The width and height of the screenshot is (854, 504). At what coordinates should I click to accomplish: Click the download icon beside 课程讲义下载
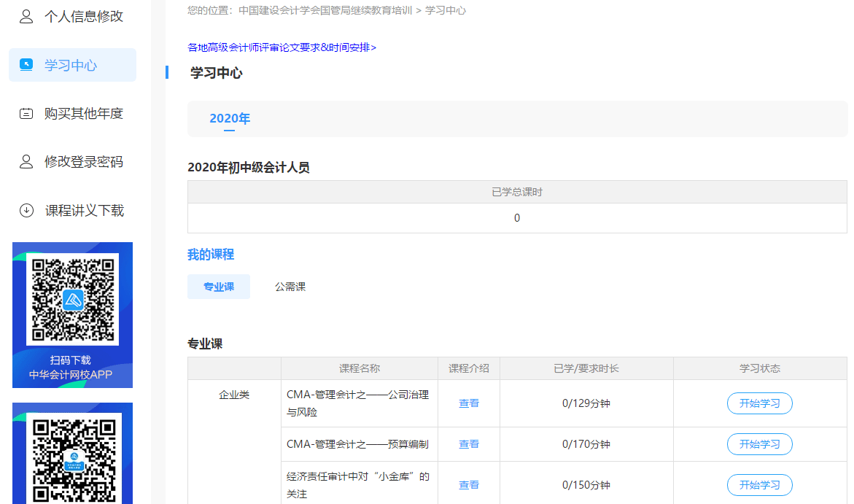pyautogui.click(x=26, y=211)
